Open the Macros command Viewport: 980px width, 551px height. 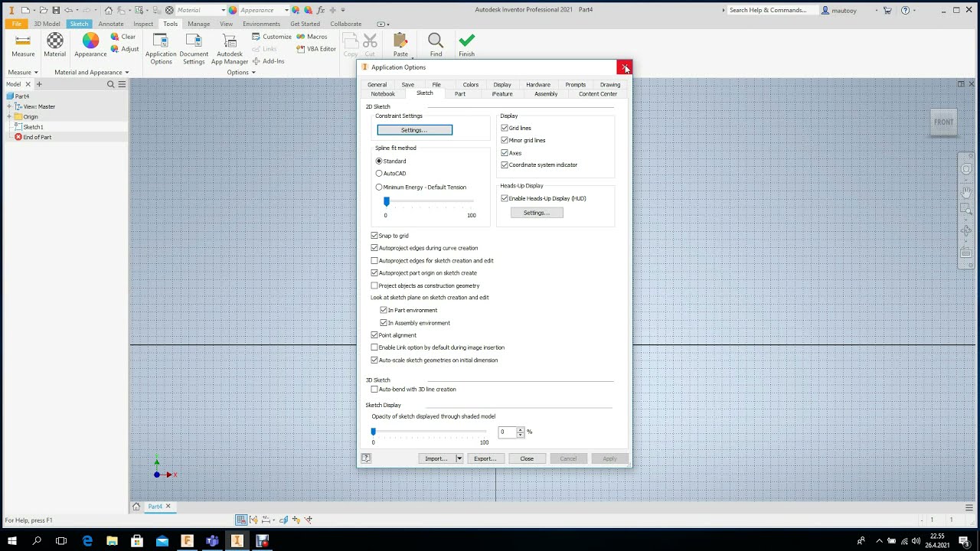pyautogui.click(x=312, y=37)
